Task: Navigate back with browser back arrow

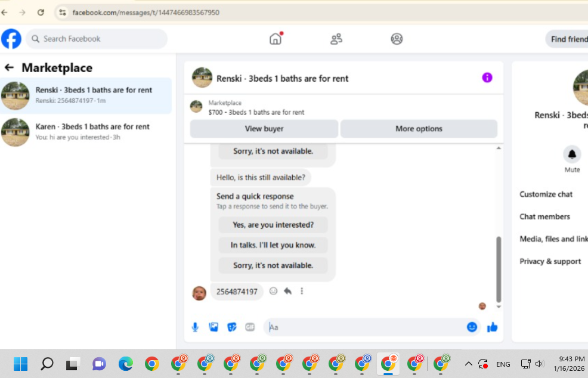Action: click(5, 13)
